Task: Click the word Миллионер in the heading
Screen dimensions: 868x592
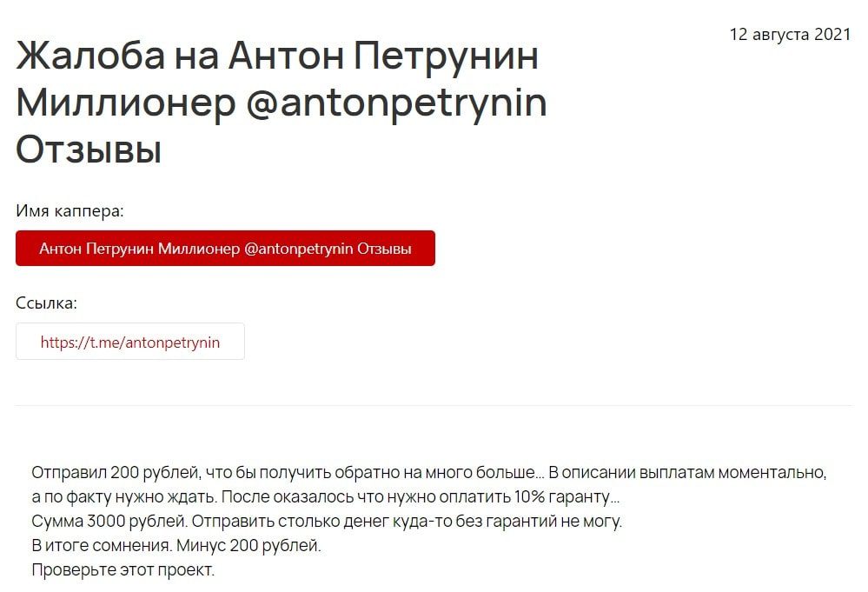Action: pyautogui.click(x=126, y=103)
